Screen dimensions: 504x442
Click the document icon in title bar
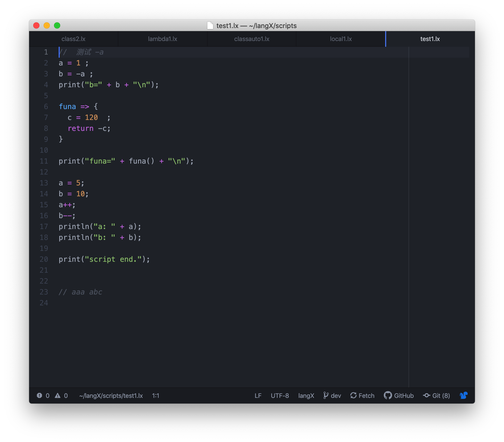[x=210, y=25]
